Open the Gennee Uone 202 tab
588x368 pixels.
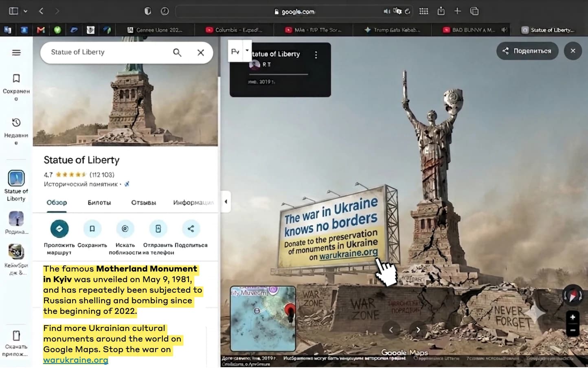pyautogui.click(x=155, y=30)
